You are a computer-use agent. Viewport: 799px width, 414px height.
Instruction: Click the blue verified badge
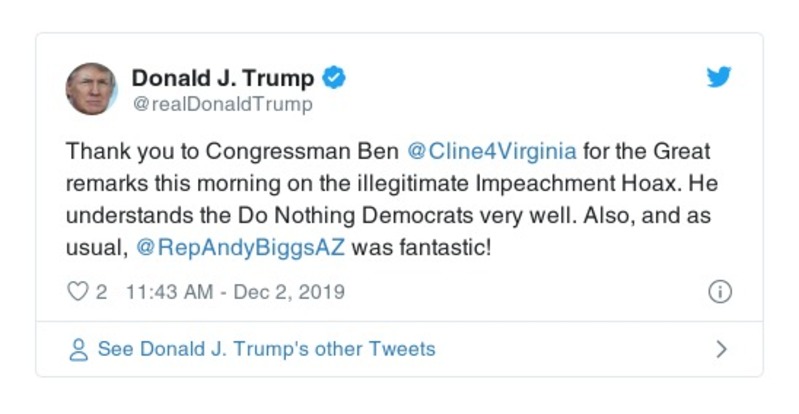tap(336, 78)
